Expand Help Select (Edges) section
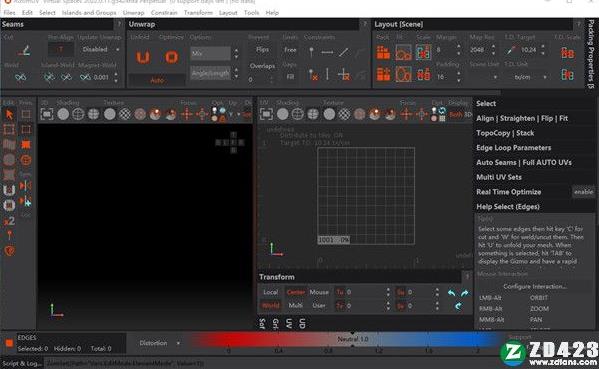Image resolution: width=599 pixels, height=369 pixels. point(534,207)
